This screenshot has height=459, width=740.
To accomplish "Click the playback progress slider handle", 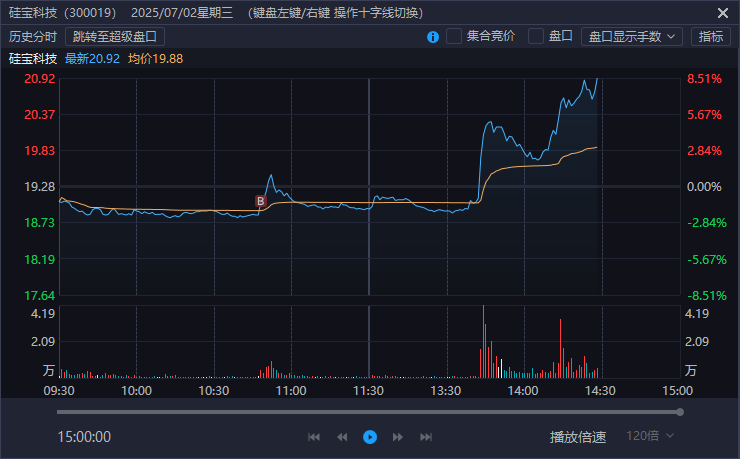I will [680, 412].
